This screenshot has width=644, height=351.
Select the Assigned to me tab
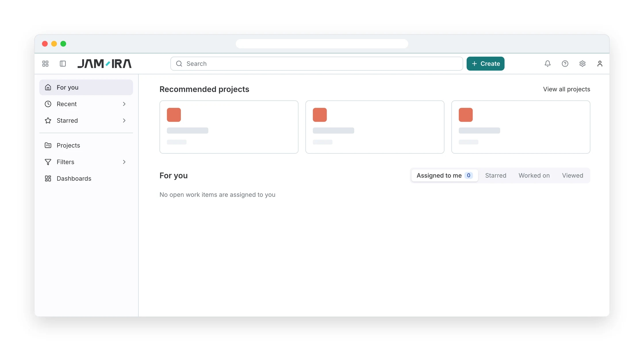[444, 175]
